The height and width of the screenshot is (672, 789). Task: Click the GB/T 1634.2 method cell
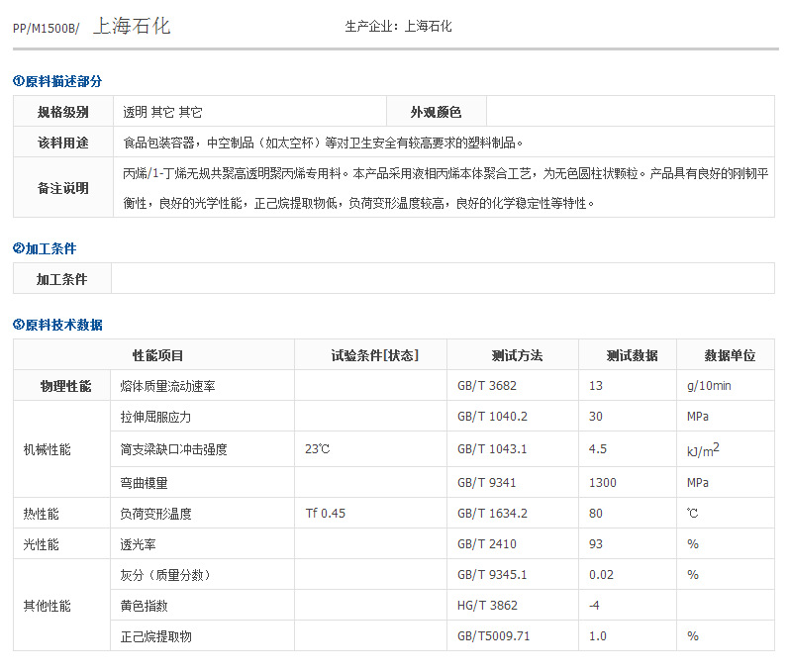(x=513, y=513)
